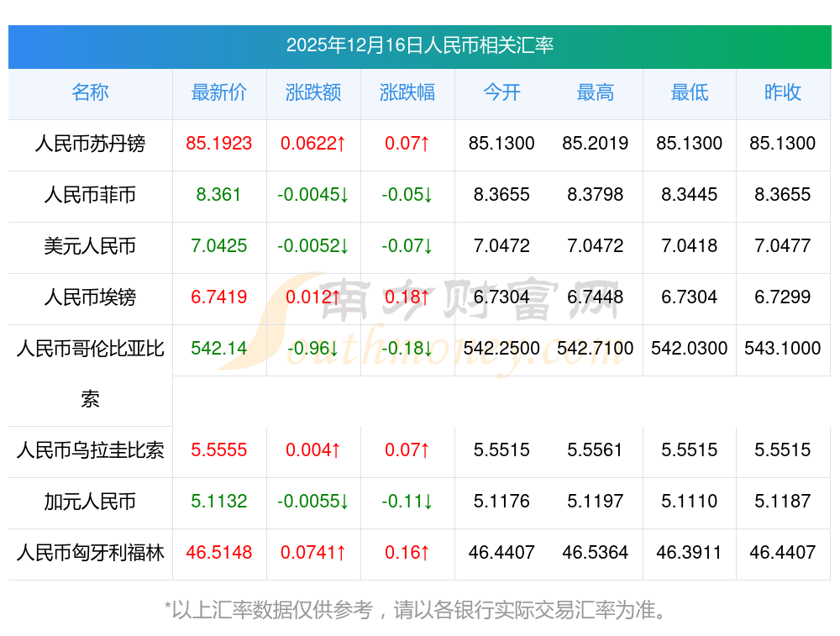Click the 0.18↑ percentage change cell
The image size is (840, 636).
click(x=407, y=297)
